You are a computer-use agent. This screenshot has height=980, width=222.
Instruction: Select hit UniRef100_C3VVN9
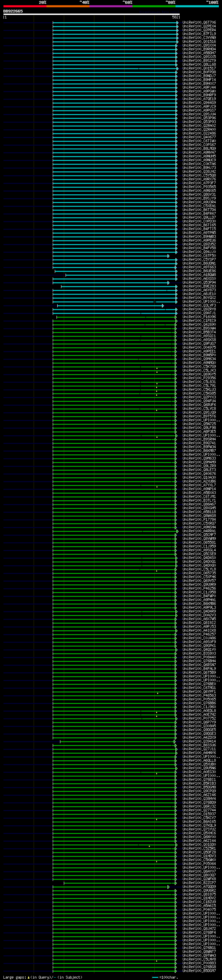[199, 38]
